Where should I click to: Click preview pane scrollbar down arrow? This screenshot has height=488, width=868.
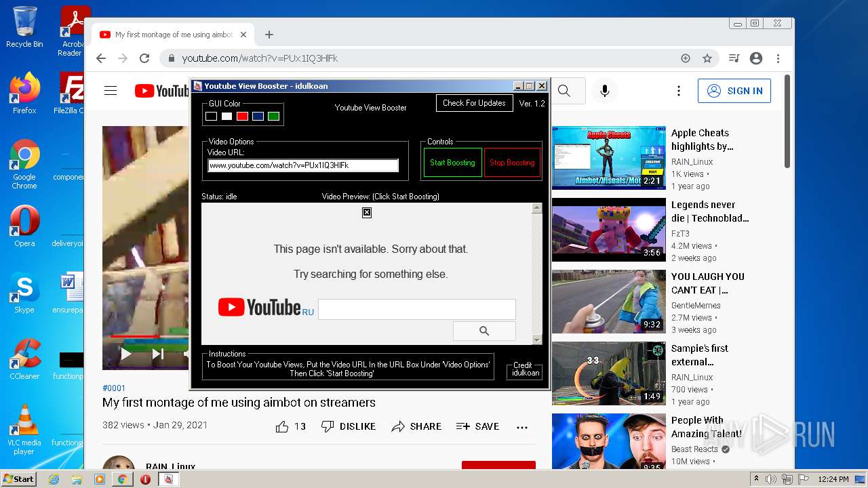[537, 340]
